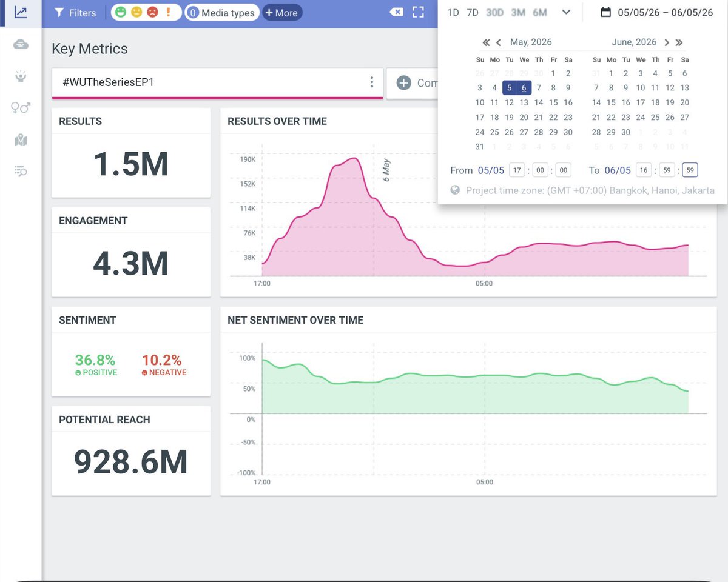Select the 7D date range
The height and width of the screenshot is (582, 728).
pos(473,12)
